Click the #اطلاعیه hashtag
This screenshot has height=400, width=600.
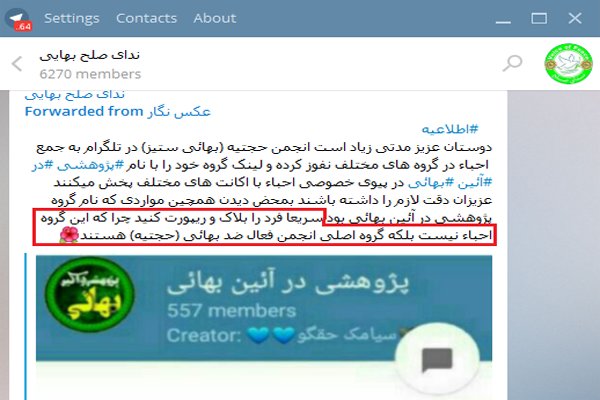click(x=450, y=129)
